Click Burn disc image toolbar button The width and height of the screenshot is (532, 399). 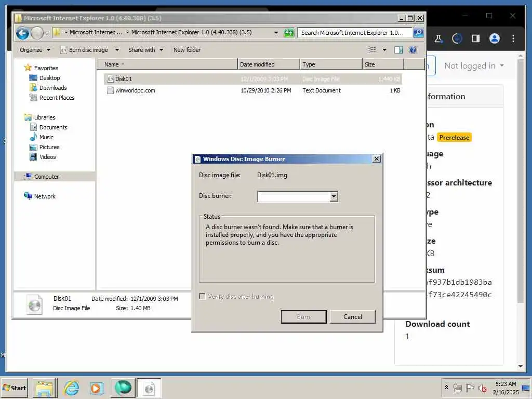(84, 50)
